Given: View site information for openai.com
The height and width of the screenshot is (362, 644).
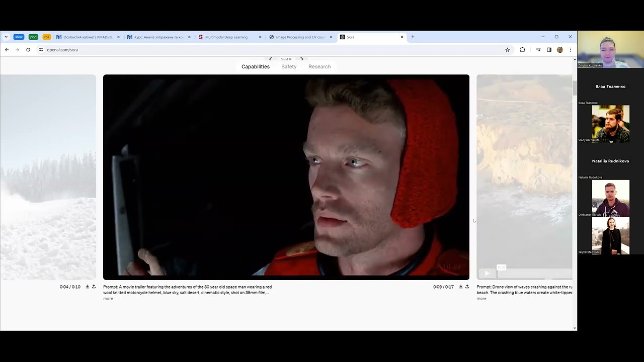Looking at the screenshot, I should [x=41, y=50].
